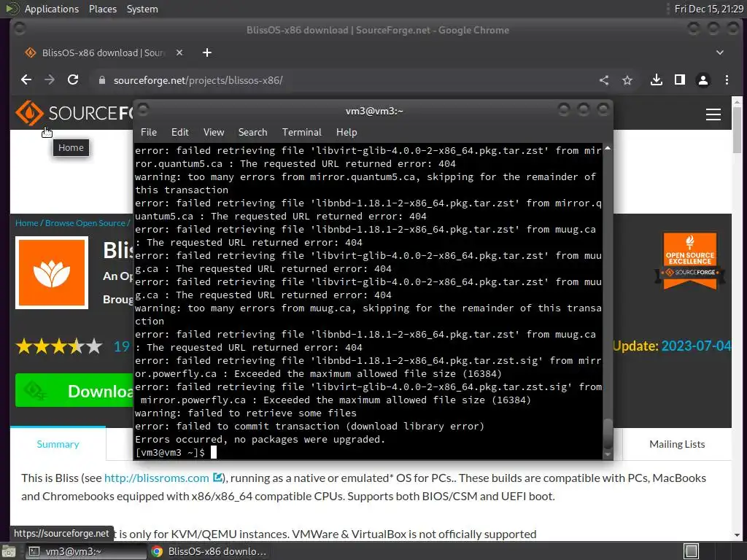This screenshot has height=560, width=747.
Task: Switch to vm3@vm3:~ taskbar entry
Action: (x=86, y=551)
